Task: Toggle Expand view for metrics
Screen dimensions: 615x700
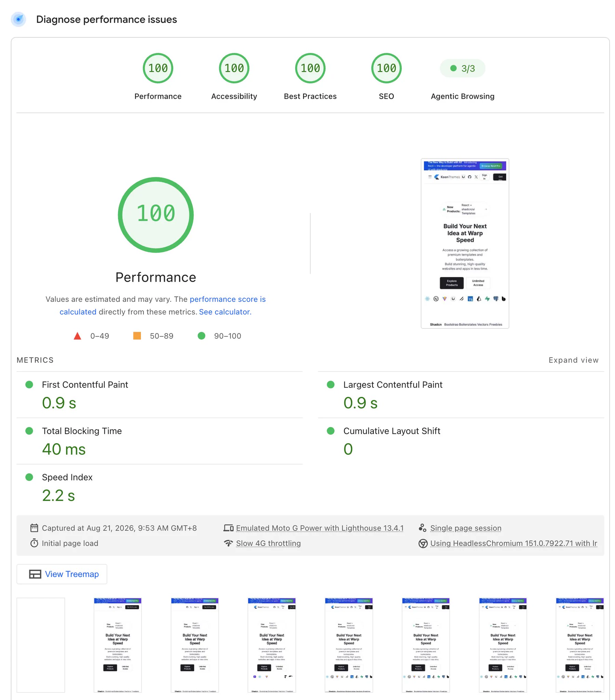Action: click(x=573, y=360)
